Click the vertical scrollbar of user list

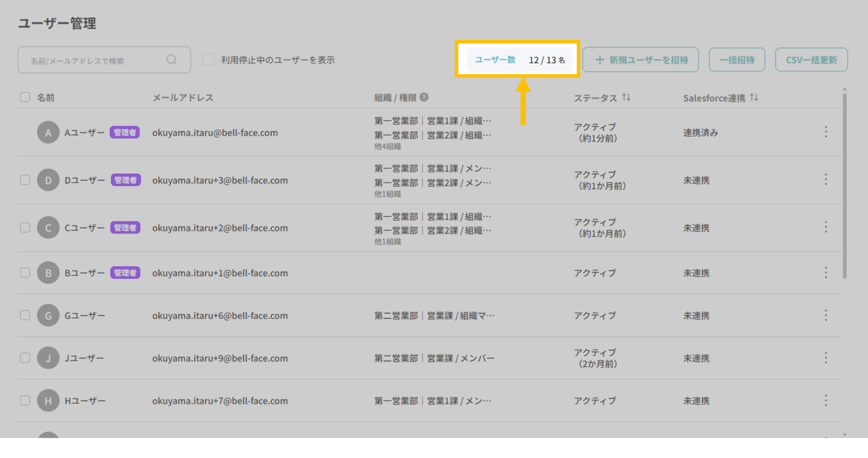click(x=845, y=187)
